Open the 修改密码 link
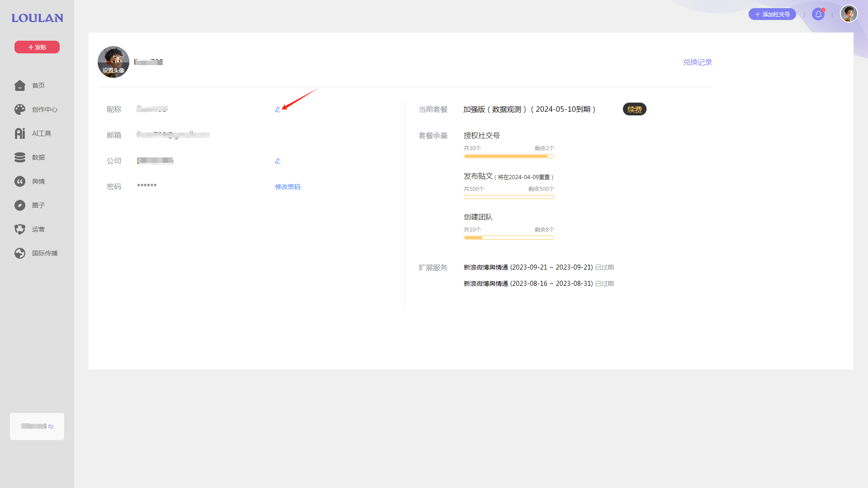This screenshot has width=868, height=488. [x=288, y=187]
